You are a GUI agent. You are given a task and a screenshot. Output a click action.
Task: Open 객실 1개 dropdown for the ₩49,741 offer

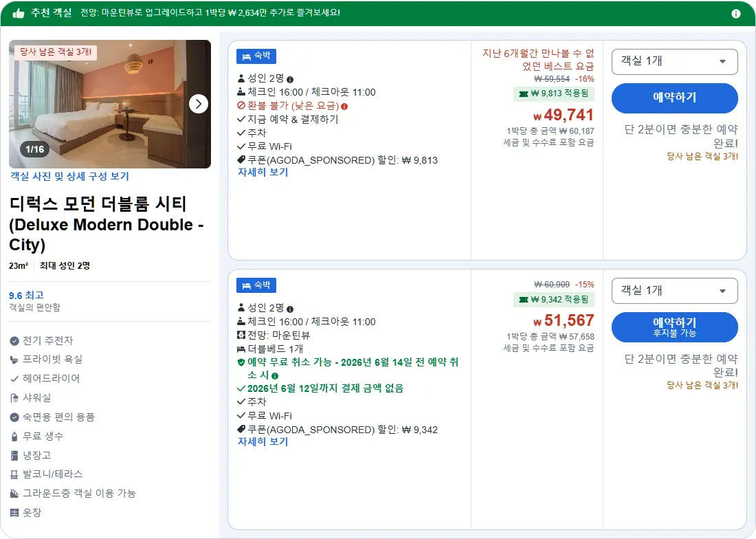point(674,62)
